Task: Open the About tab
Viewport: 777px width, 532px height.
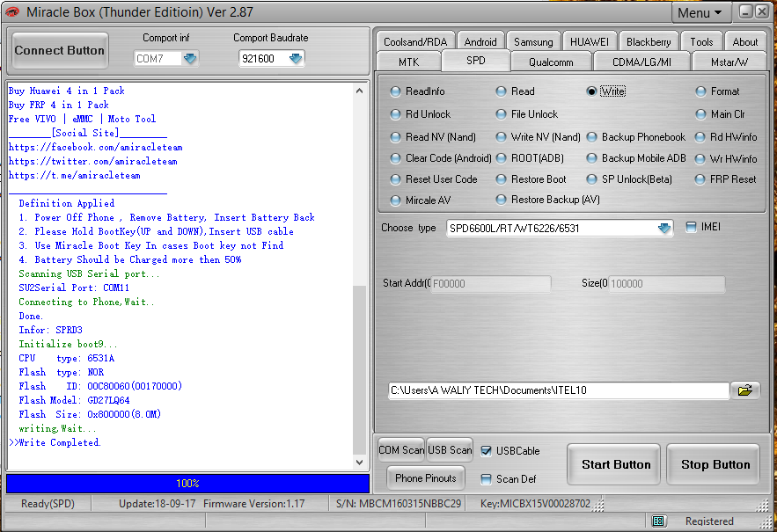Action: (744, 41)
